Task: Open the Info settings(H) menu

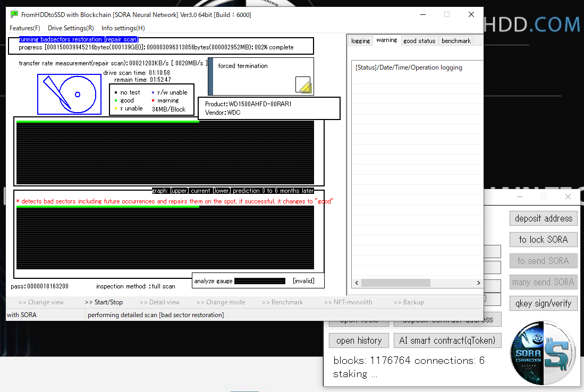Action: tap(123, 28)
